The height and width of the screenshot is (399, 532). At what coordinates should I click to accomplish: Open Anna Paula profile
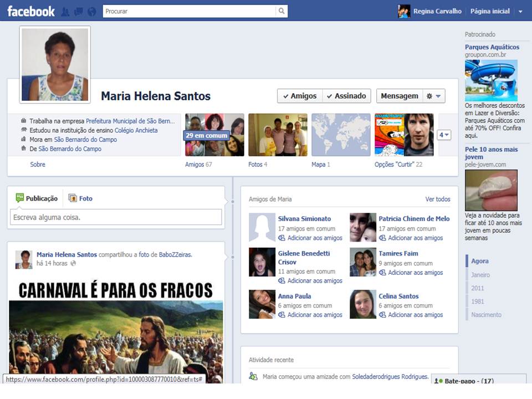click(x=294, y=296)
